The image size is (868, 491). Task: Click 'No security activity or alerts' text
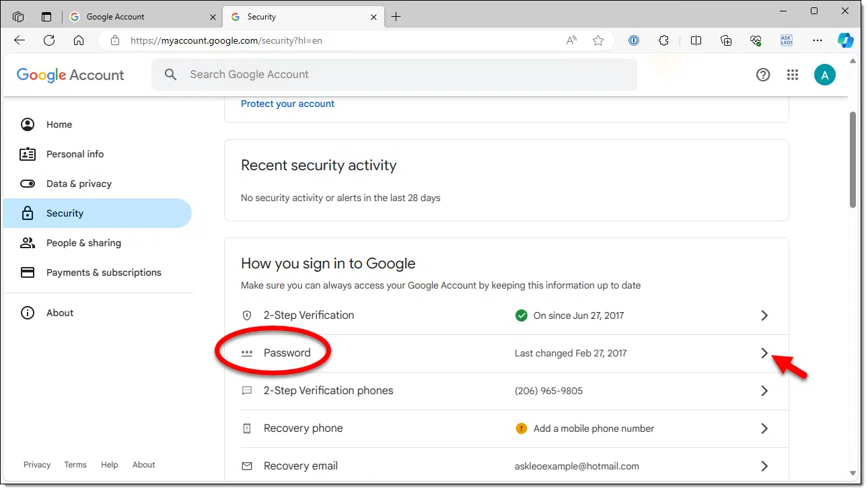[x=340, y=198]
